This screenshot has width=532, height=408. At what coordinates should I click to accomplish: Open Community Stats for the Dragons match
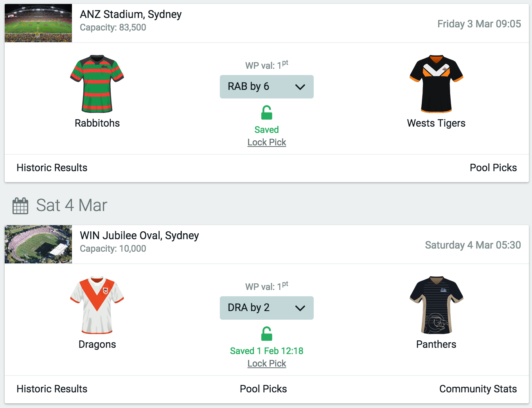coord(478,389)
